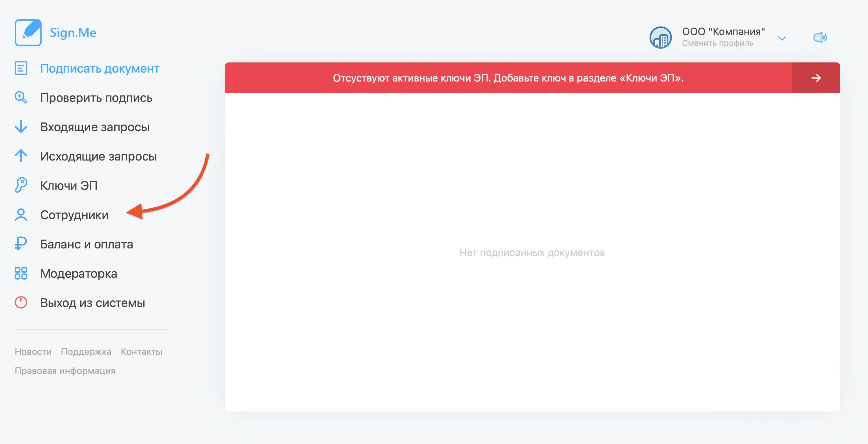Open Правовая информация link
Image resolution: width=868 pixels, height=444 pixels.
point(65,371)
